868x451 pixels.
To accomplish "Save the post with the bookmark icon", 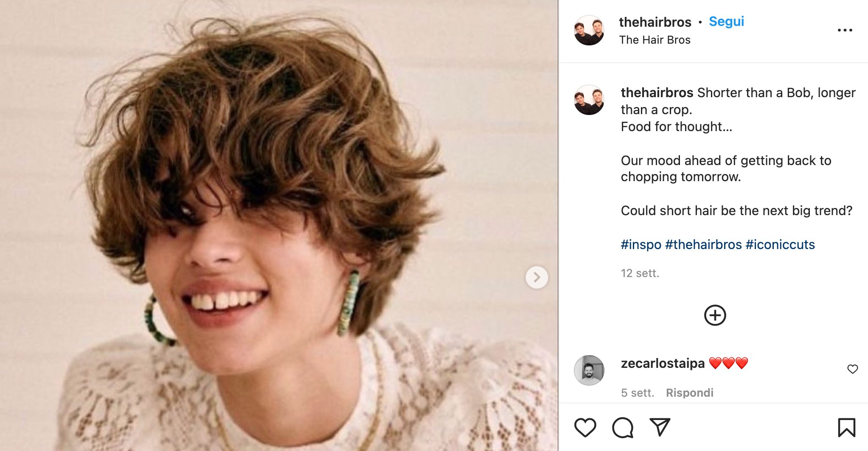I will (846, 427).
